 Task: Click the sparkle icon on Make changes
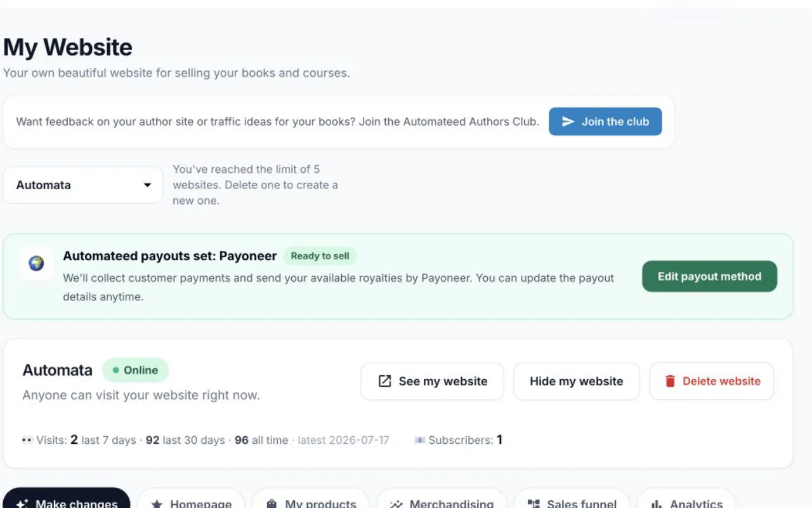click(x=22, y=504)
